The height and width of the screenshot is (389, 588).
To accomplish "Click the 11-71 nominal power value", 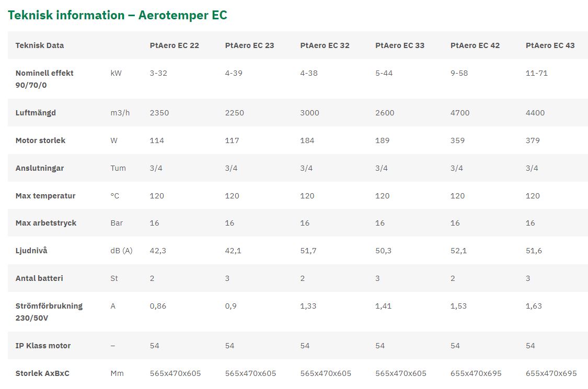I will tap(537, 73).
